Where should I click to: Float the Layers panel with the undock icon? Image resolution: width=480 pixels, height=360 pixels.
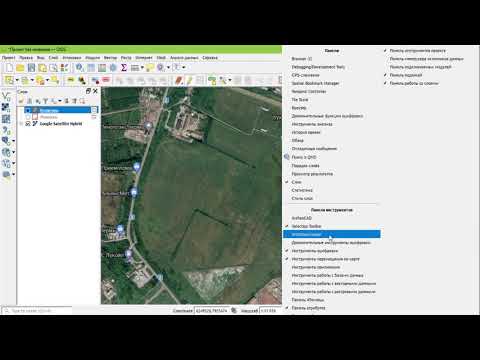click(88, 91)
